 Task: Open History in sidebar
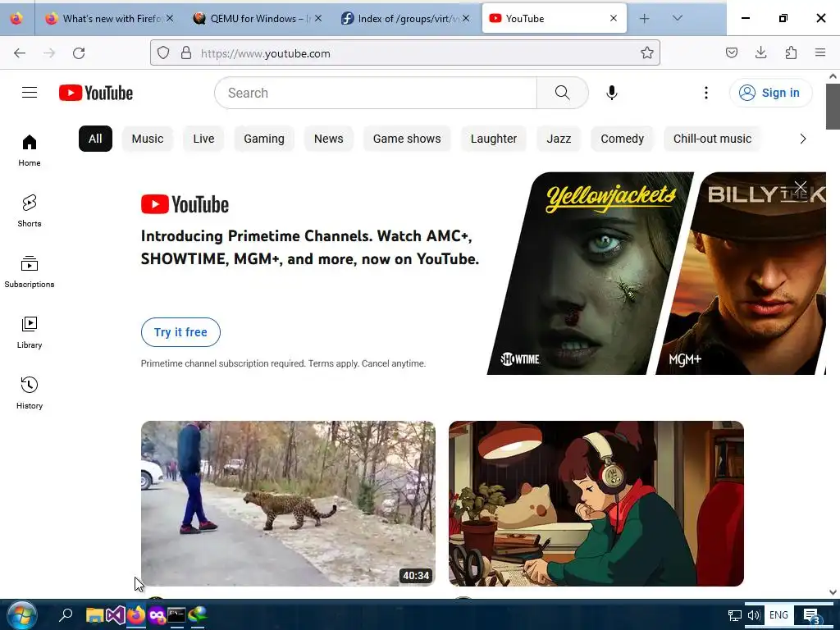[x=30, y=393]
